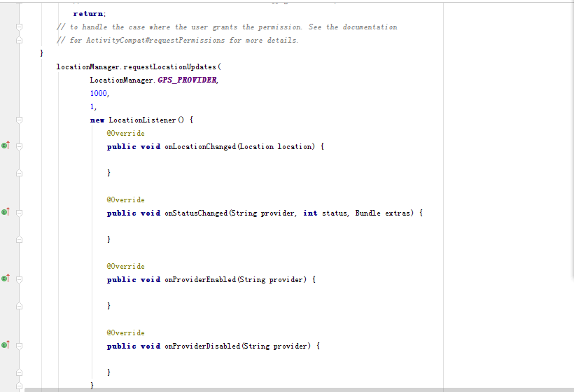Click fold end marker of onProviderEnabled closing brace
Viewport: 574px width, 392px height.
(x=20, y=306)
